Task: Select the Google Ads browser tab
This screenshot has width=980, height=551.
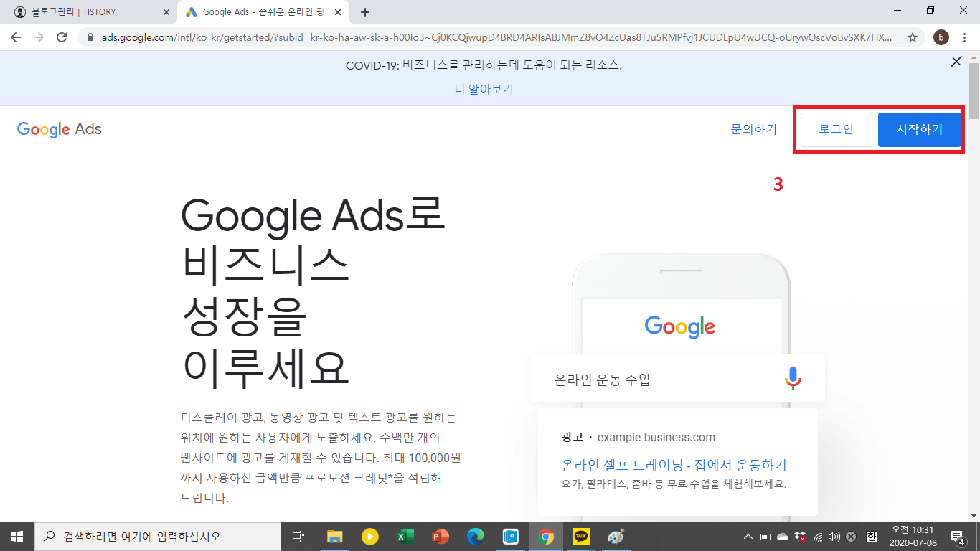Action: 265,12
